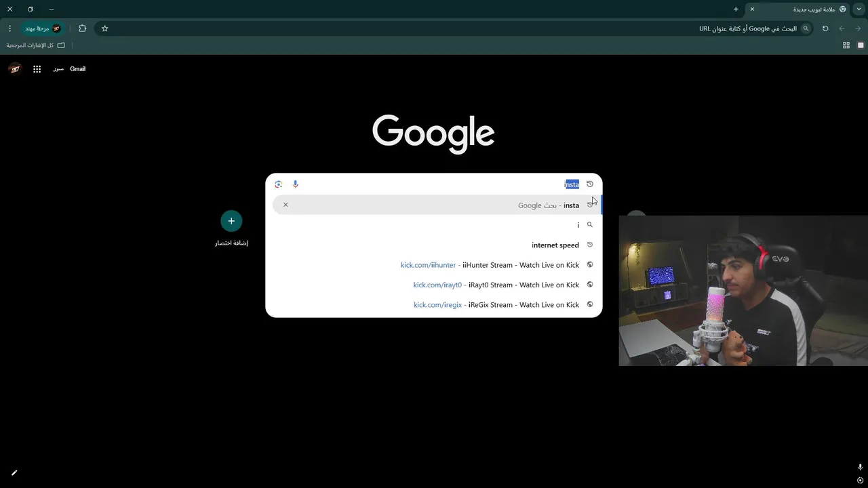Choose the internet speed suggestion
This screenshot has height=488, width=868.
[434, 245]
